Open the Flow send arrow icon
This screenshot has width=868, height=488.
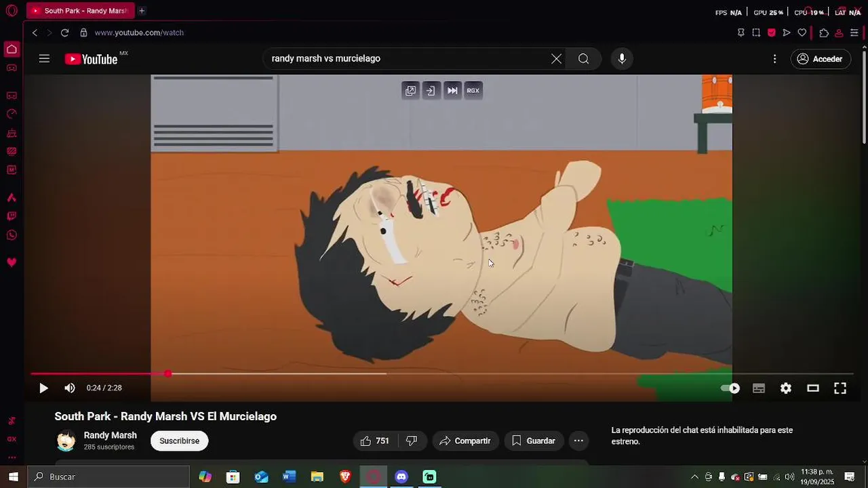(x=787, y=33)
